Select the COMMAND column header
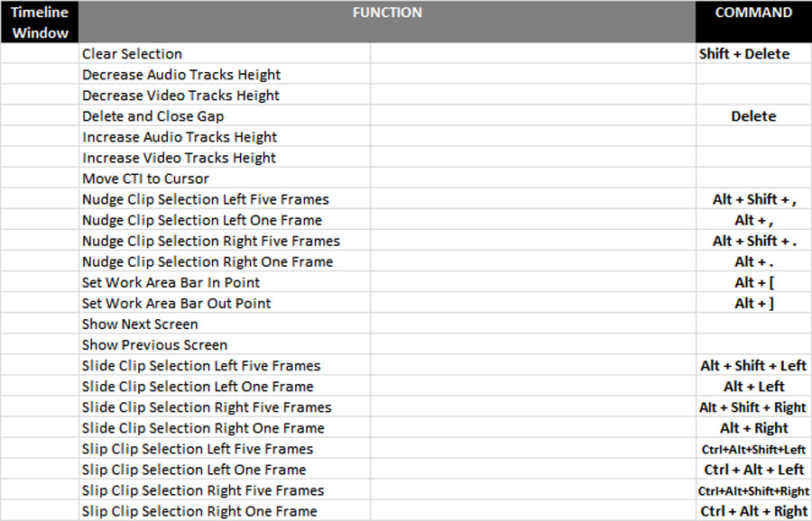This screenshot has width=812, height=521. tap(753, 22)
